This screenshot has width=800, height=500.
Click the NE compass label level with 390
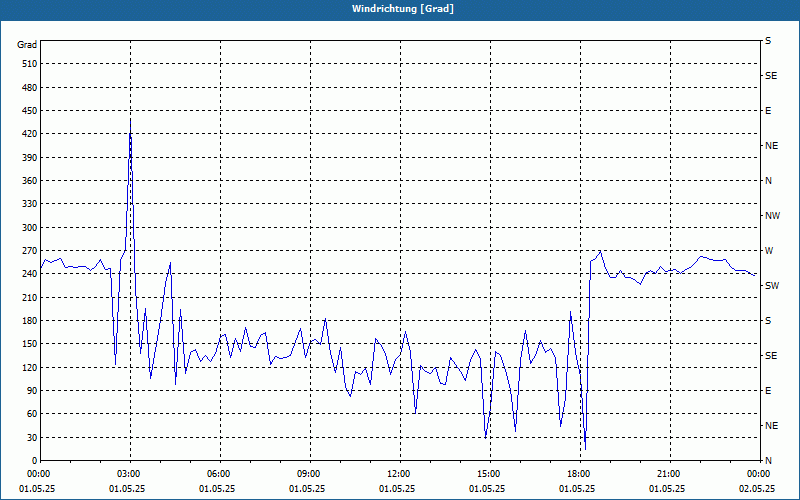coord(771,146)
